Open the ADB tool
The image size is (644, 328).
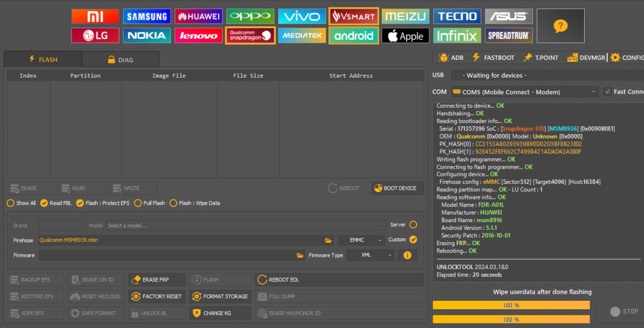pyautogui.click(x=451, y=57)
